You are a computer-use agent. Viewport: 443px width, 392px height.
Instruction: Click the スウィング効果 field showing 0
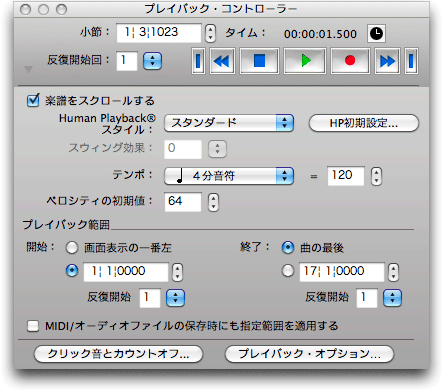point(183,149)
